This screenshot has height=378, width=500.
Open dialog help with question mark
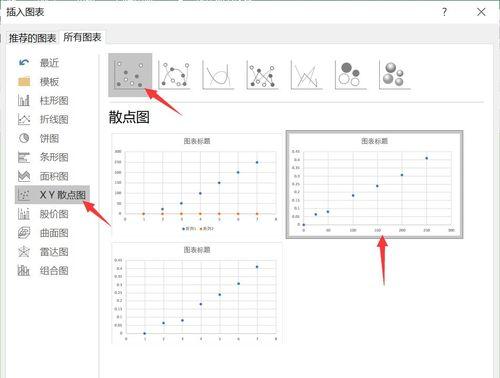pos(444,12)
